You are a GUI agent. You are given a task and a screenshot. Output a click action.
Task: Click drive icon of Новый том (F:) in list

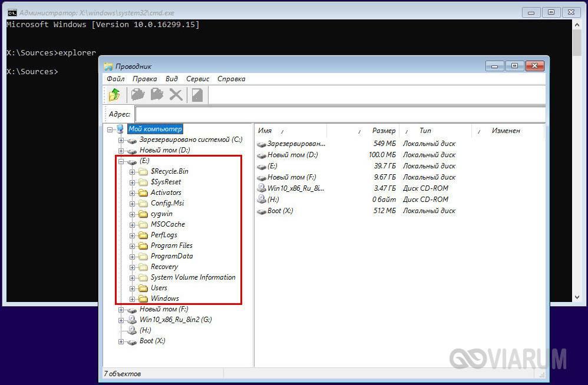coord(262,178)
